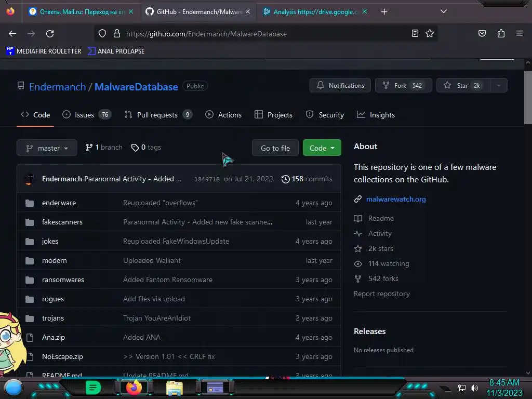532x399 pixels.
Task: Open ANAL PROLAPSE bookmark
Action: [x=116, y=51]
